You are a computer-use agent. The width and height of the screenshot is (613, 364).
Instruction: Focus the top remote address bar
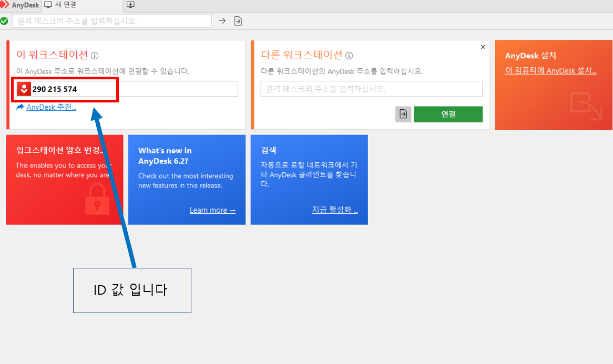tap(111, 21)
